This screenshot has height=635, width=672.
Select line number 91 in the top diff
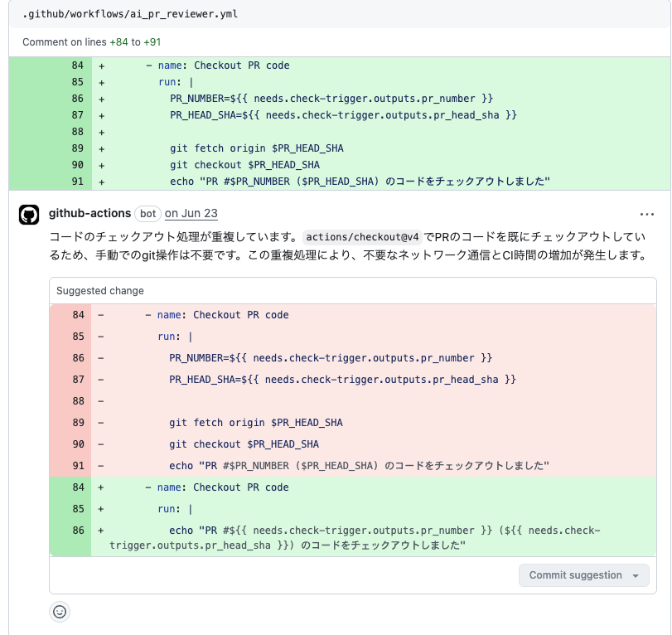tap(78, 182)
